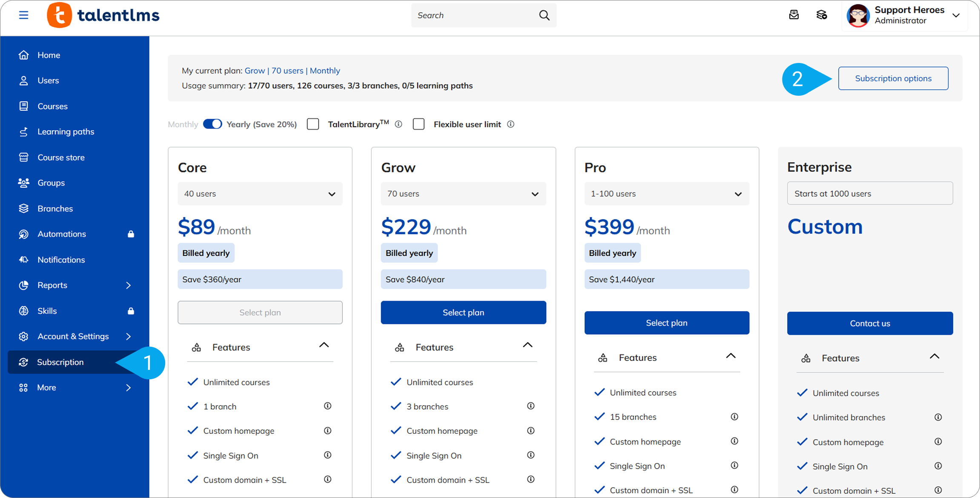The height and width of the screenshot is (498, 980).
Task: Click Select plan under Grow
Action: 463,312
